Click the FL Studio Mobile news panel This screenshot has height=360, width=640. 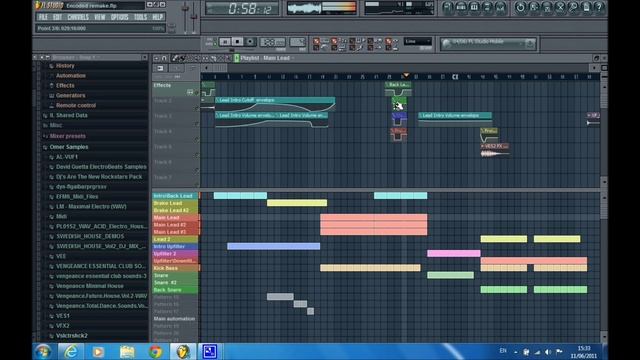click(x=488, y=44)
